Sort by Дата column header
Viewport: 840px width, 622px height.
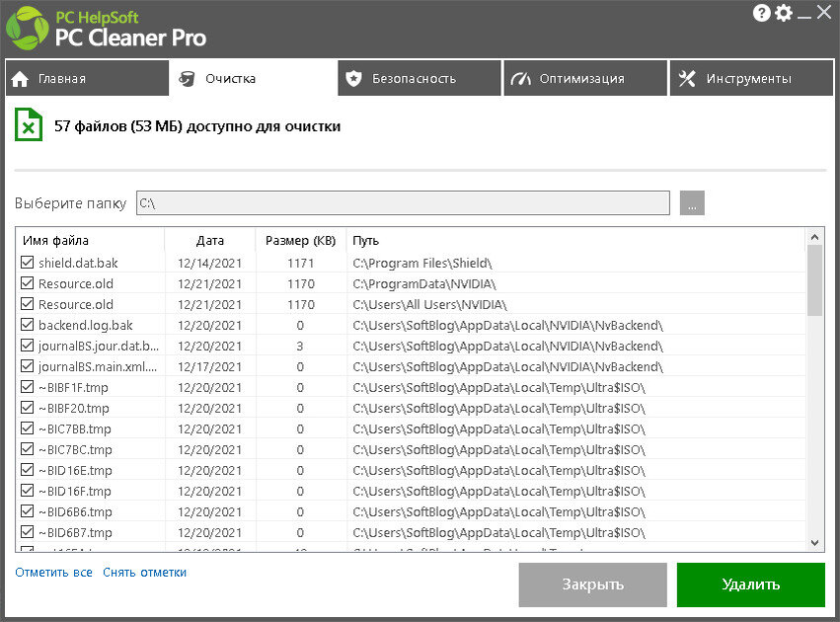coord(210,241)
